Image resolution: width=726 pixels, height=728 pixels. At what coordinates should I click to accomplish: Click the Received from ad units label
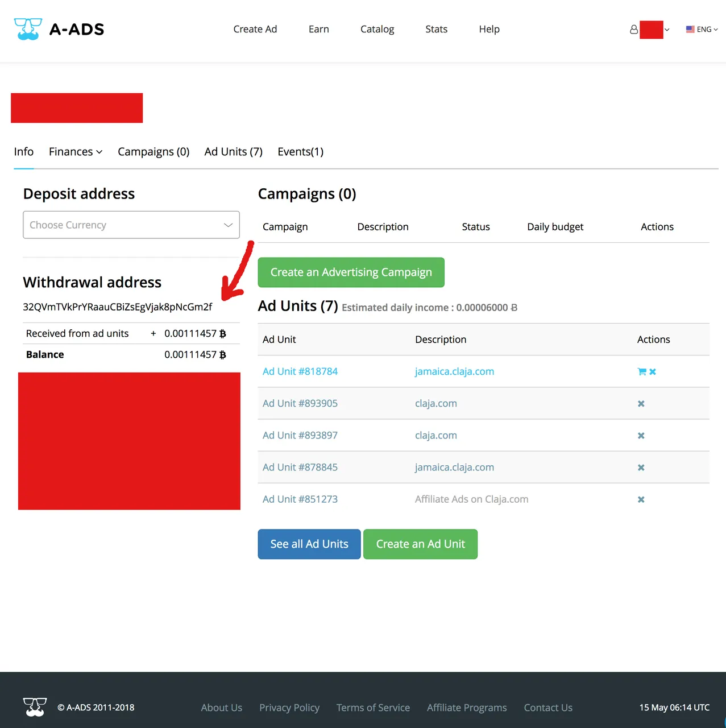[77, 333]
